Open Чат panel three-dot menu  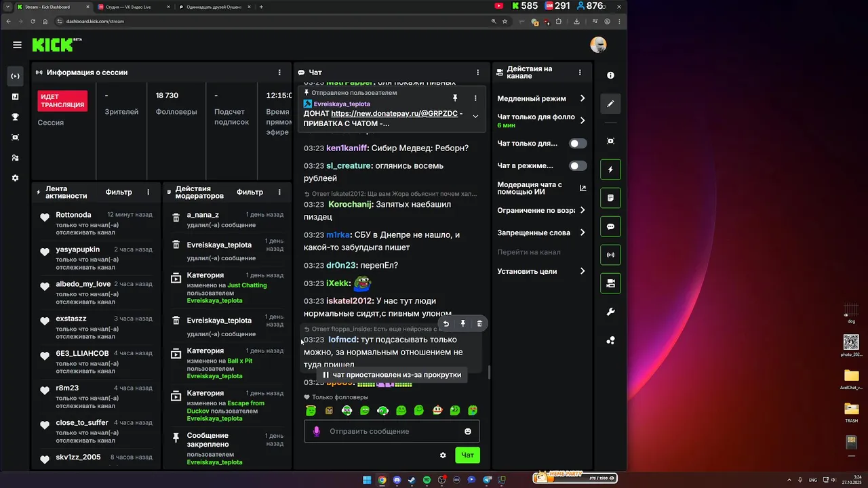tap(478, 73)
